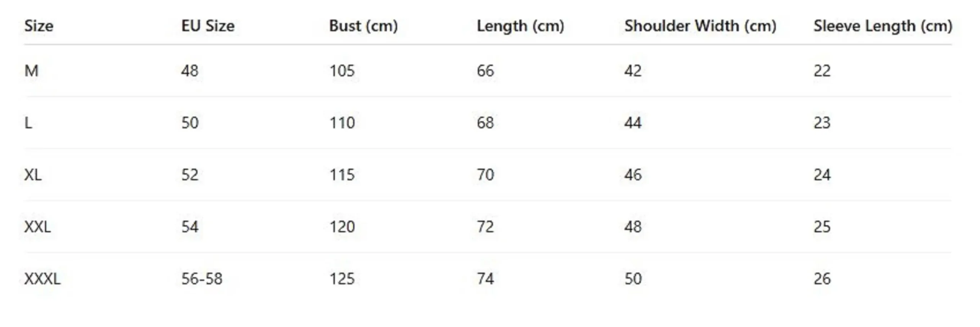Select the XXXL size row label
This screenshot has width=980, height=327.
coord(42,279)
